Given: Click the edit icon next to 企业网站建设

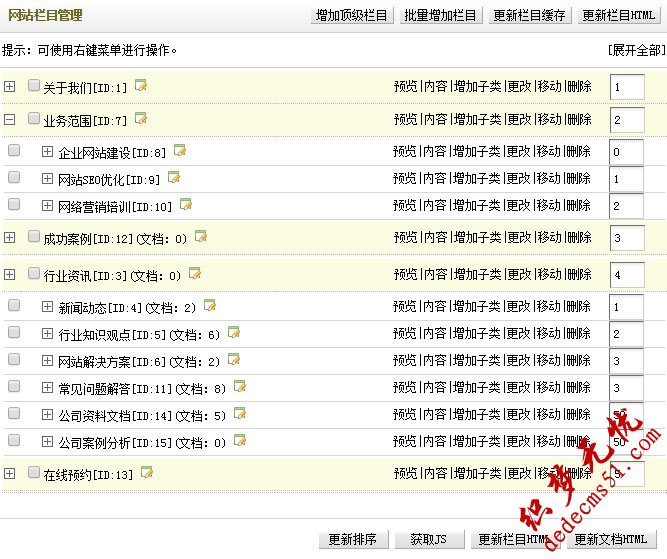Looking at the screenshot, I should pyautogui.click(x=180, y=150).
